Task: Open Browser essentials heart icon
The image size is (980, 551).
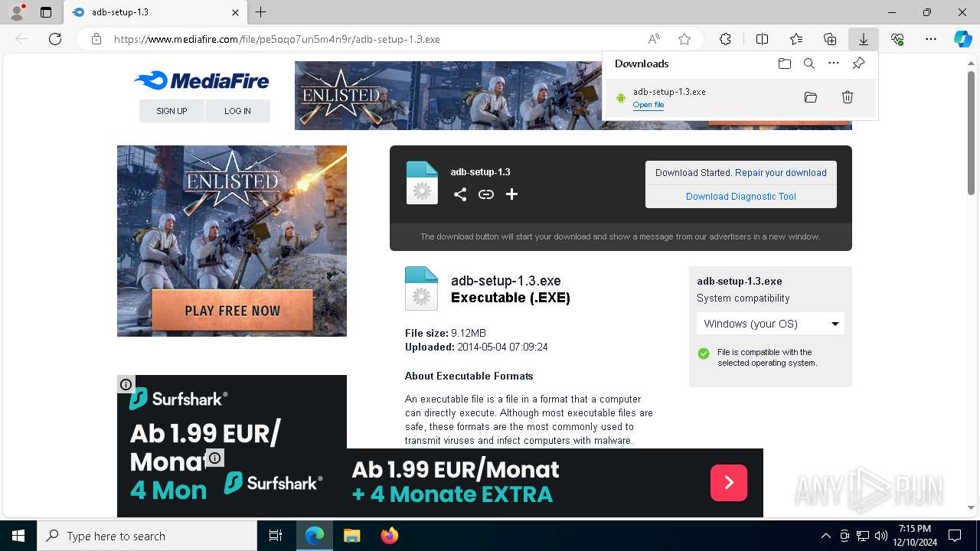Action: point(897,39)
